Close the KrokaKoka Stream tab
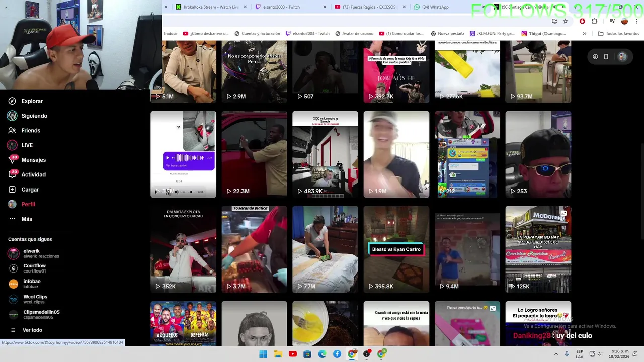The image size is (644, 362). (x=245, y=7)
